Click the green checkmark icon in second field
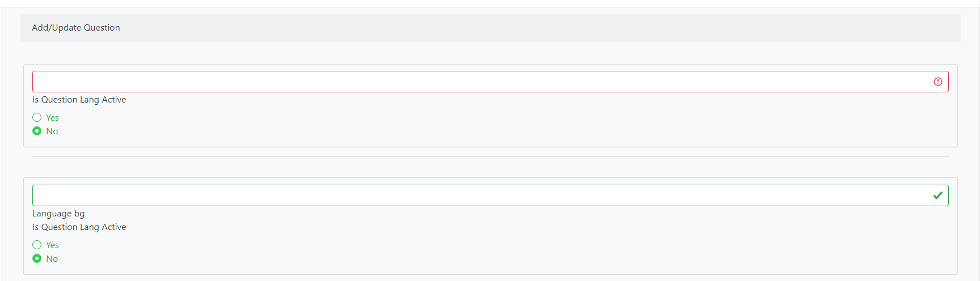Screen dimensions: 980x281 click(937, 195)
